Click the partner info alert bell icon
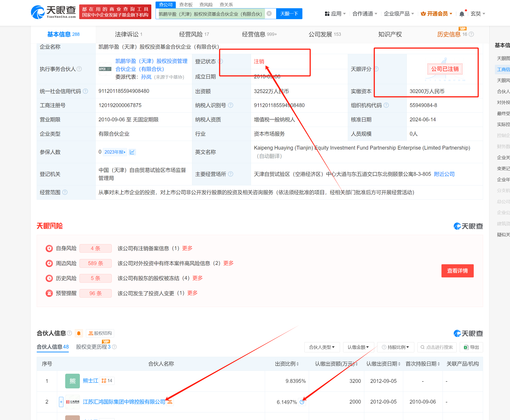Screen dimensions: 510x420 [79, 333]
